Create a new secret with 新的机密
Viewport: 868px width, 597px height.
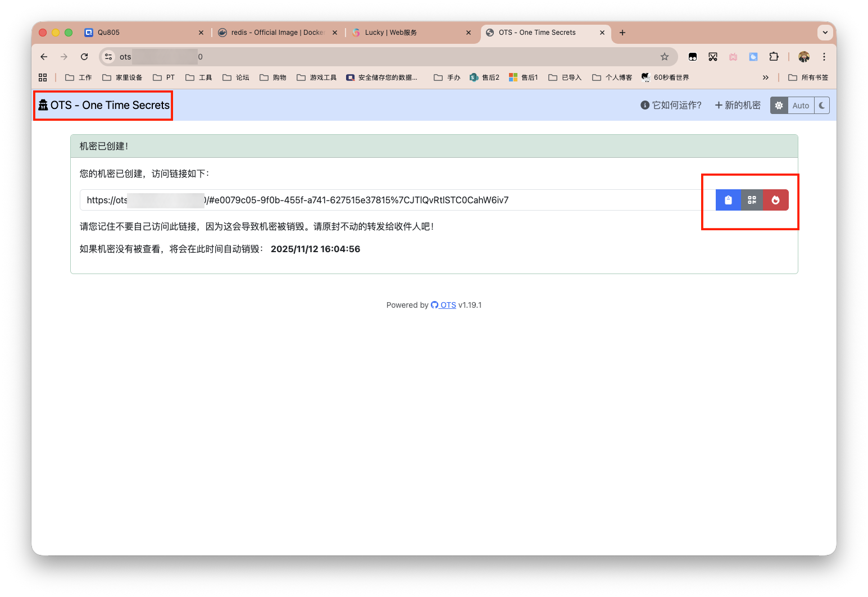pos(737,105)
